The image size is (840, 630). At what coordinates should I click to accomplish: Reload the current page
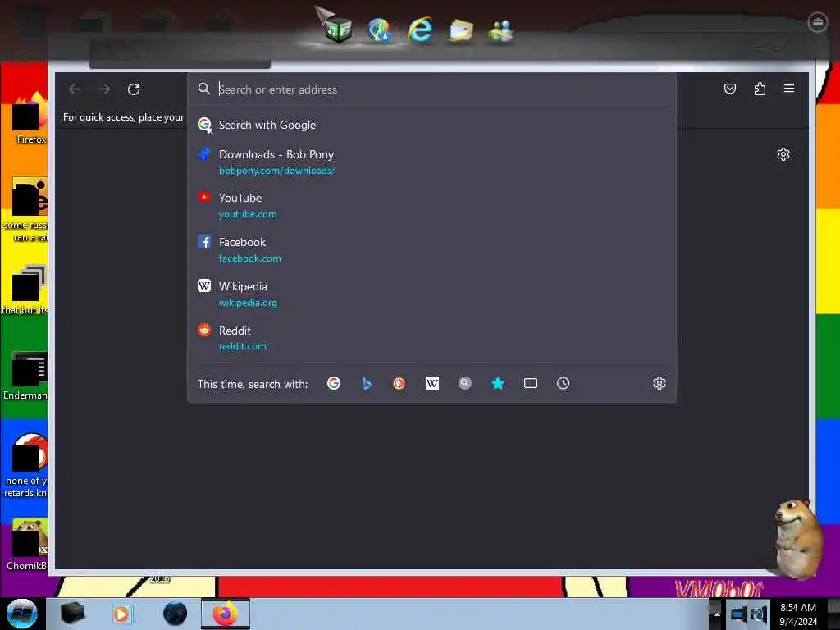(134, 89)
